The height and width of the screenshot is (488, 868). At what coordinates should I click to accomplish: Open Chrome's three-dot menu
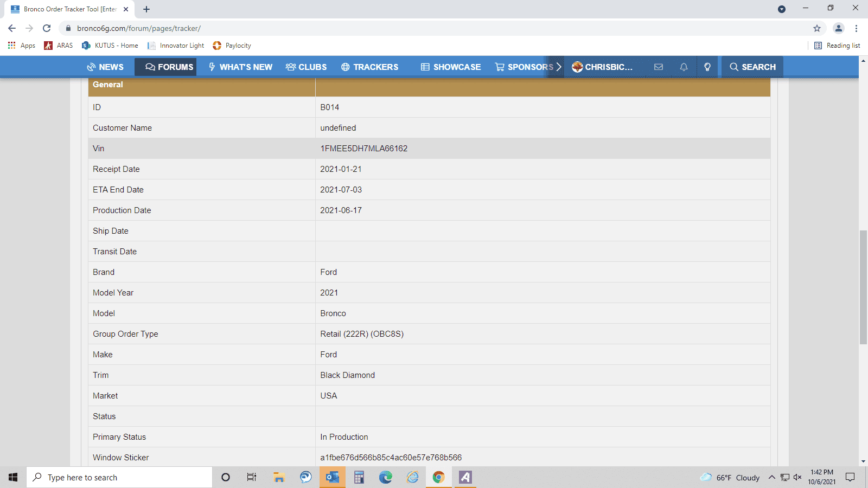point(857,28)
